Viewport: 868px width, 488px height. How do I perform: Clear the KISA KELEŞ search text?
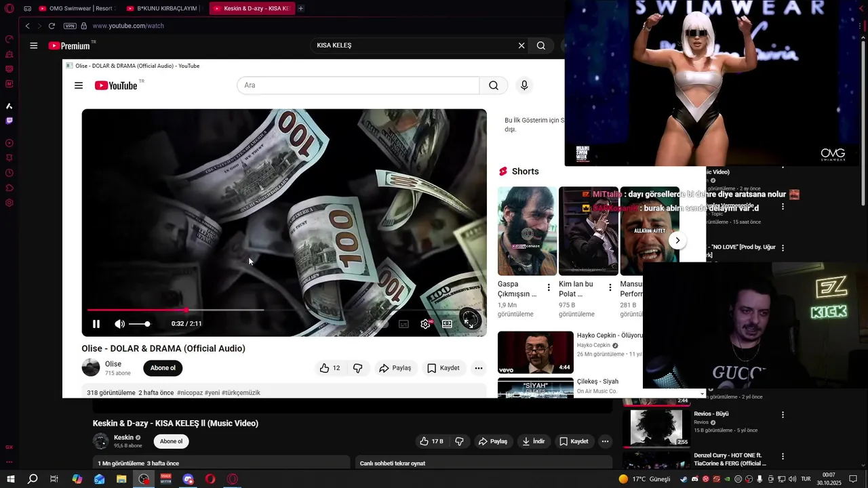coord(521,45)
